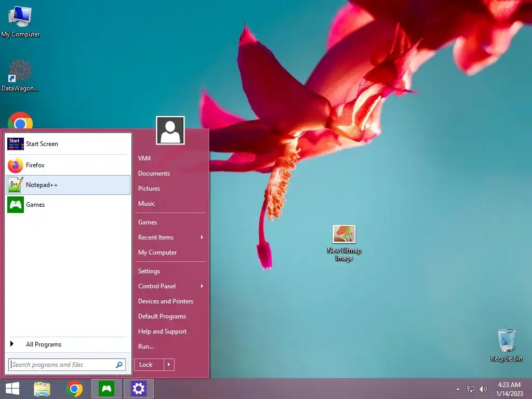
Task: Select the New Bitmap Image file
Action: [x=344, y=243]
